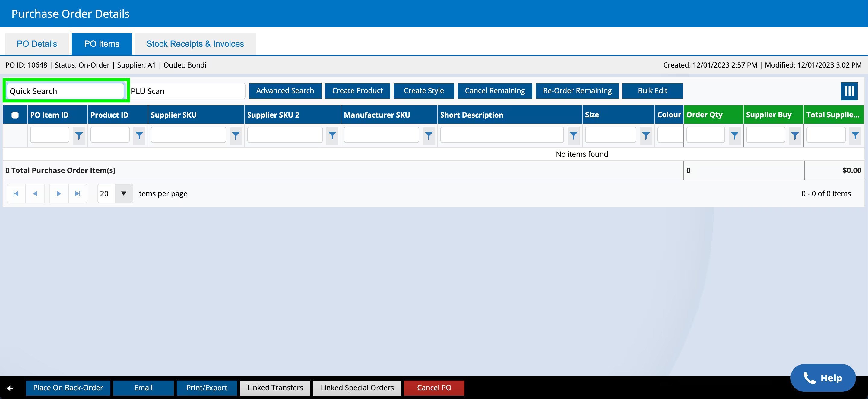Click the Advanced Search button
The width and height of the screenshot is (868, 399).
click(x=285, y=91)
